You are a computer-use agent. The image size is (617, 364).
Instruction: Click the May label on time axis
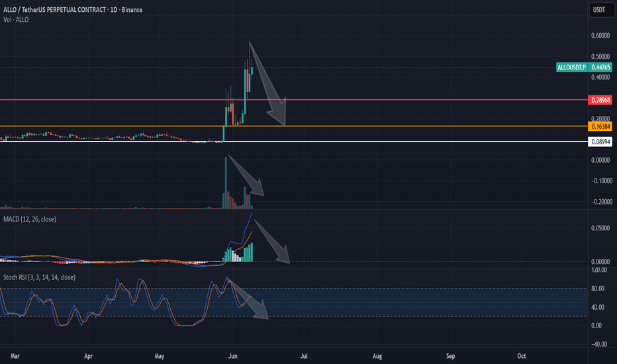tap(160, 356)
